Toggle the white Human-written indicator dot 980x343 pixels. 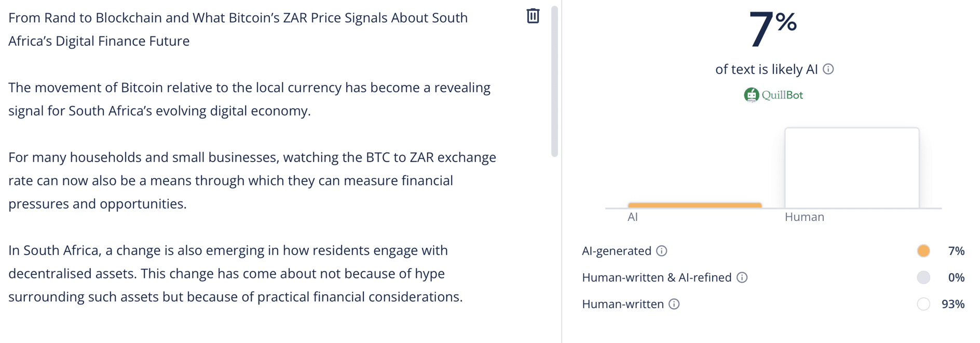pos(923,304)
